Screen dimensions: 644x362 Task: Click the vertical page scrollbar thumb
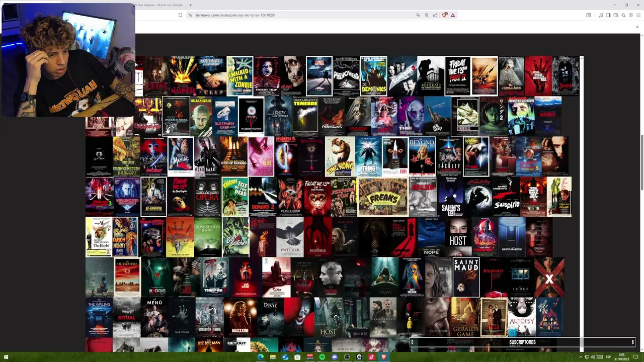point(641,162)
